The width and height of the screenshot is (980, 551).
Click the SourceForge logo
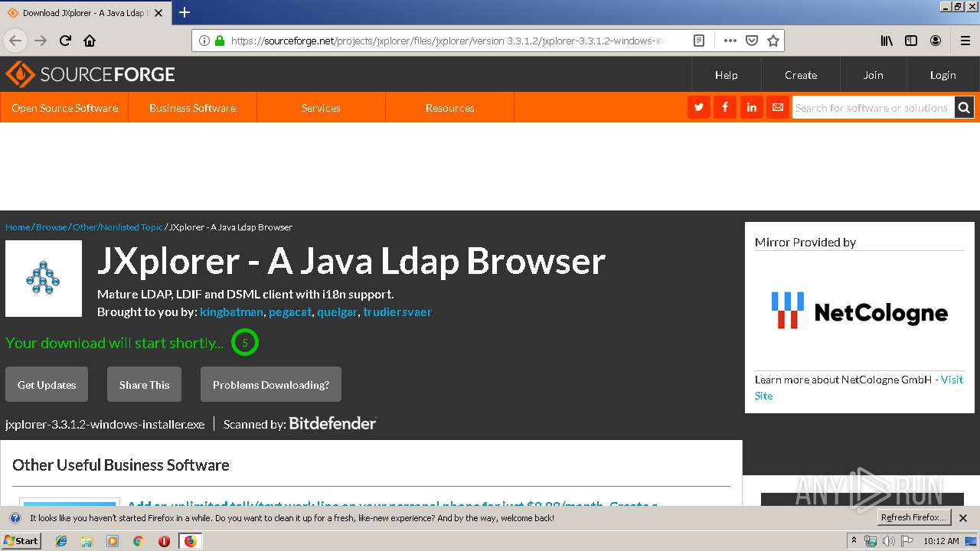(x=90, y=74)
